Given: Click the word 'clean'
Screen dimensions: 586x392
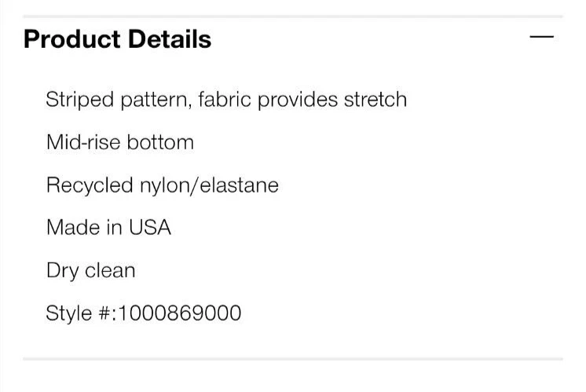Looking at the screenshot, I should tap(109, 270).
